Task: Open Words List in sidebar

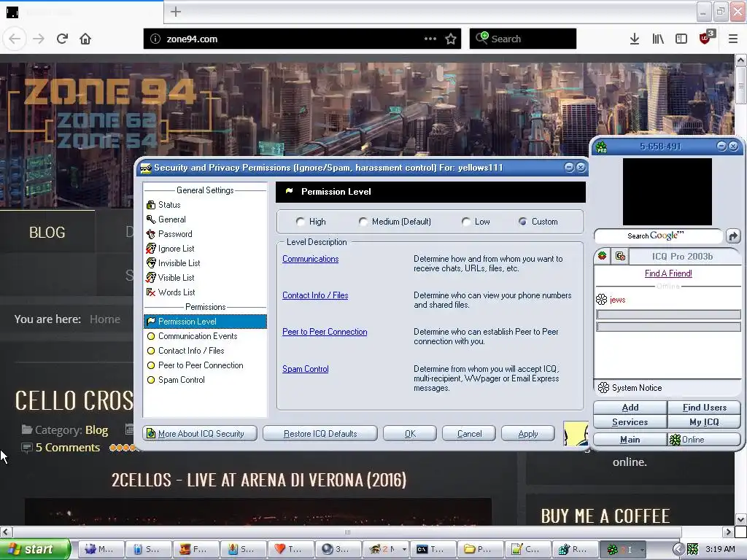Action: tap(177, 292)
